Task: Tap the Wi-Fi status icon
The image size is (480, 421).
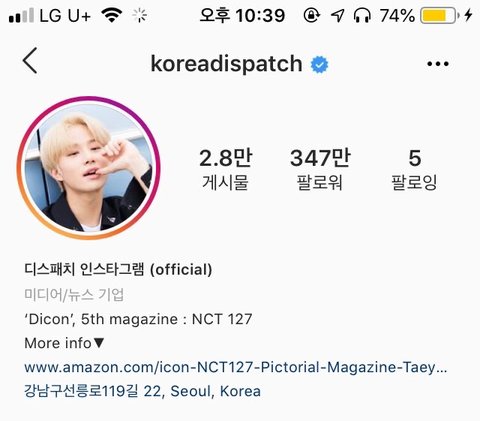Action: click(x=112, y=15)
